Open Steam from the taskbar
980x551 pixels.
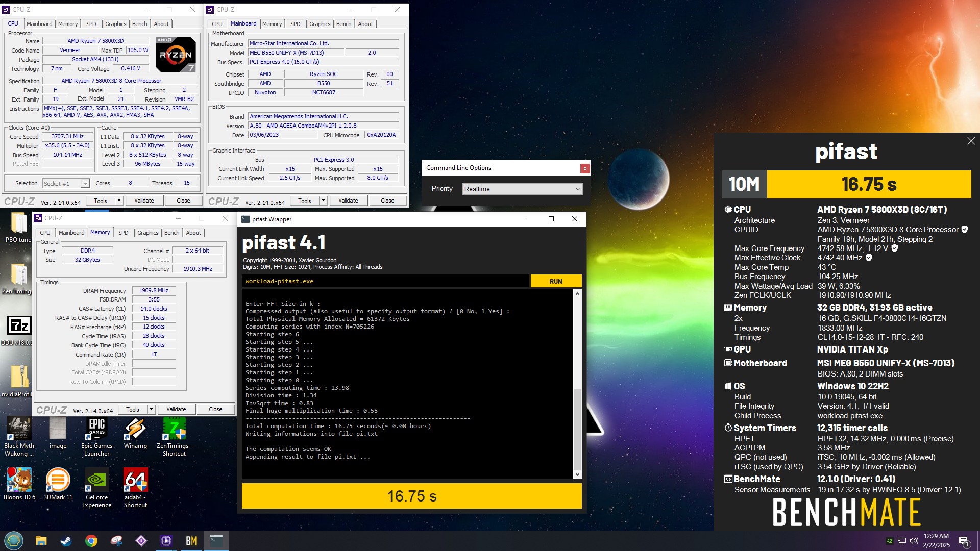(66, 541)
